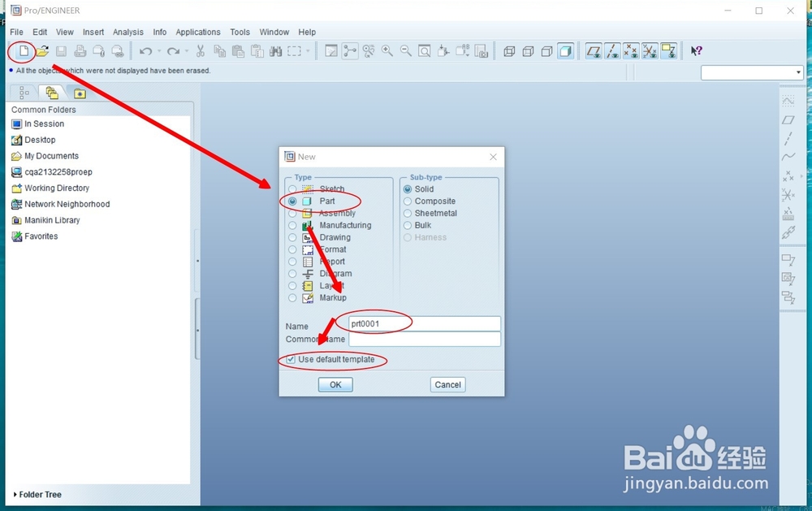The image size is (812, 511).
Task: Toggle annotation display icon
Action: [x=668, y=51]
